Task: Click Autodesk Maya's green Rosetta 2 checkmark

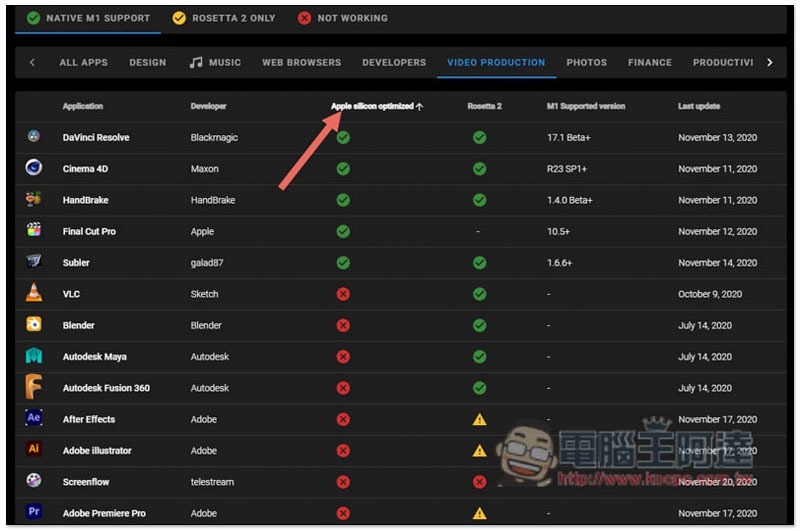Action: click(x=479, y=357)
